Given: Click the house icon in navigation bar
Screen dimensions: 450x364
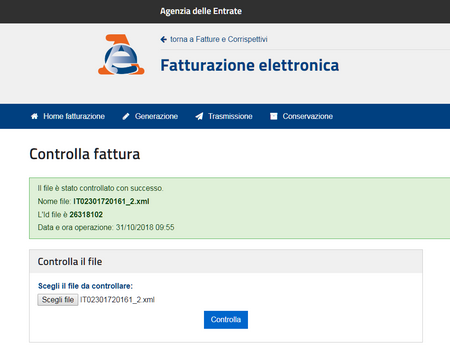Looking at the screenshot, I should pos(34,116).
